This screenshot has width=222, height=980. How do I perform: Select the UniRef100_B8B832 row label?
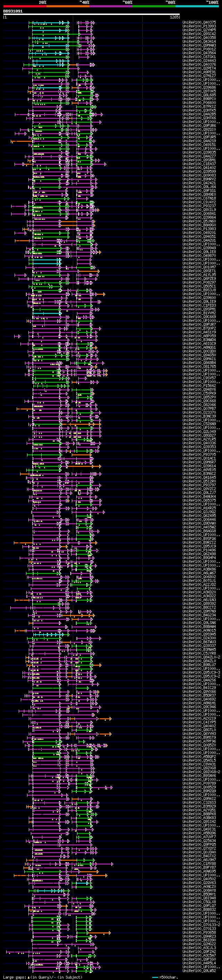tap(199, 910)
